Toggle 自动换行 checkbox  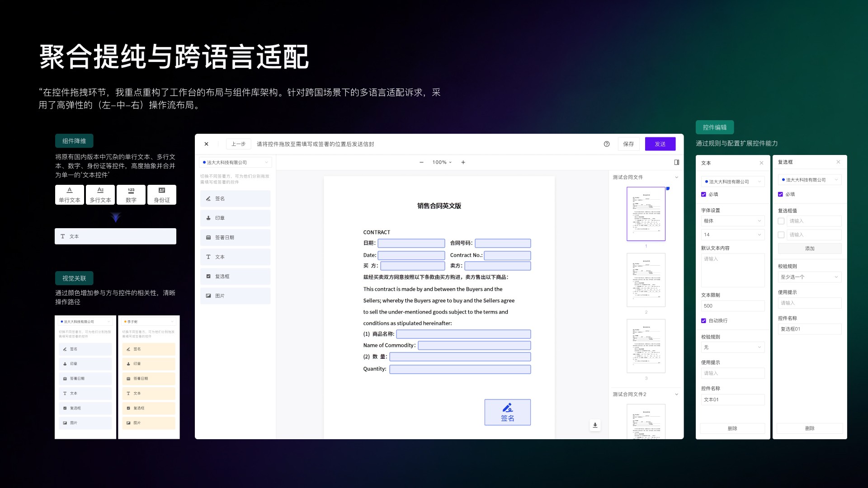point(703,321)
